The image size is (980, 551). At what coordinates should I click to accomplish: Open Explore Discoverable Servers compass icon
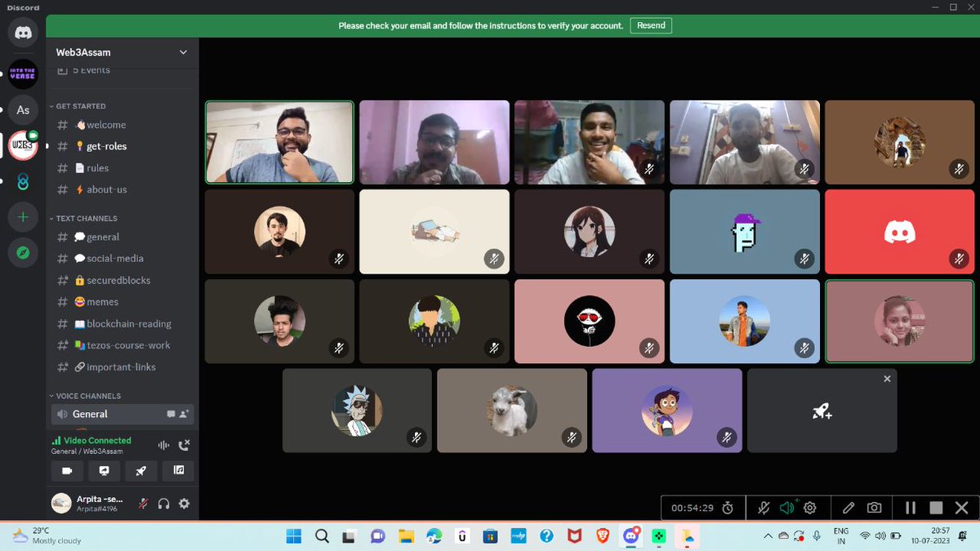click(23, 253)
